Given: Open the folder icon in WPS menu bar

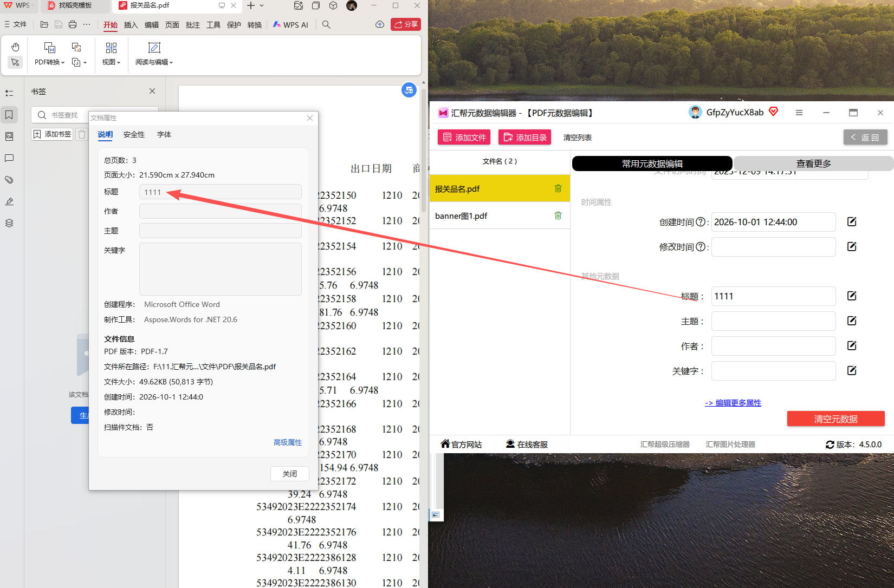Looking at the screenshot, I should pos(44,24).
